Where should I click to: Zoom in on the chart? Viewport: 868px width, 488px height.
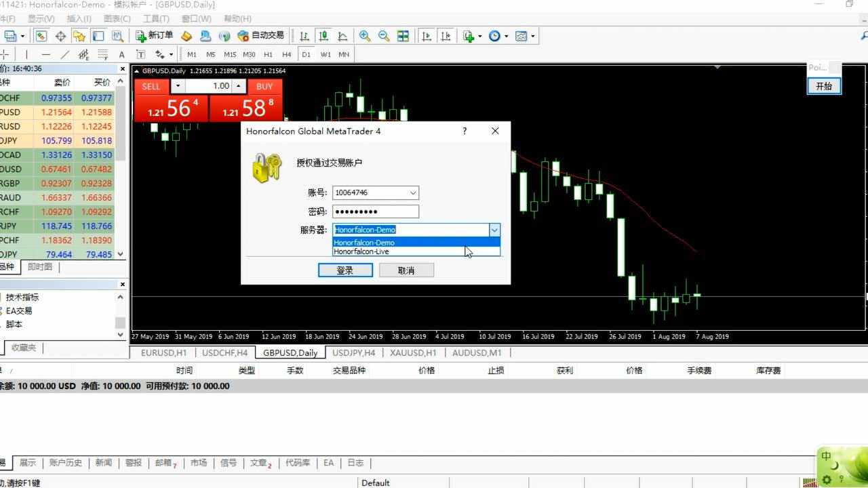[365, 36]
